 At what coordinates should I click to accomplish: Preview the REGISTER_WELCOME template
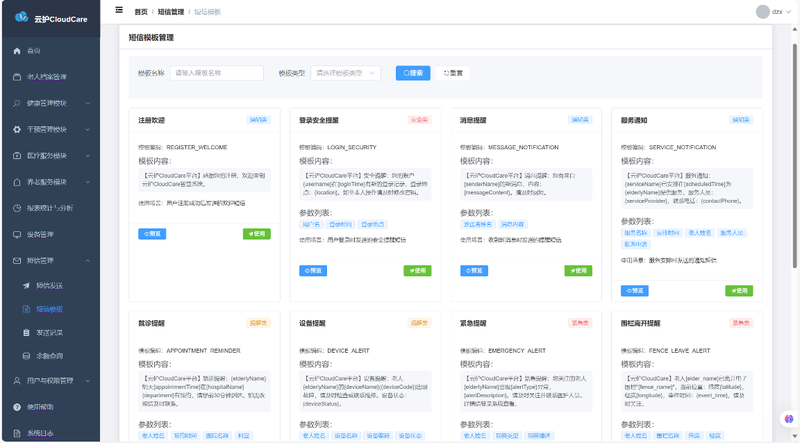click(152, 234)
